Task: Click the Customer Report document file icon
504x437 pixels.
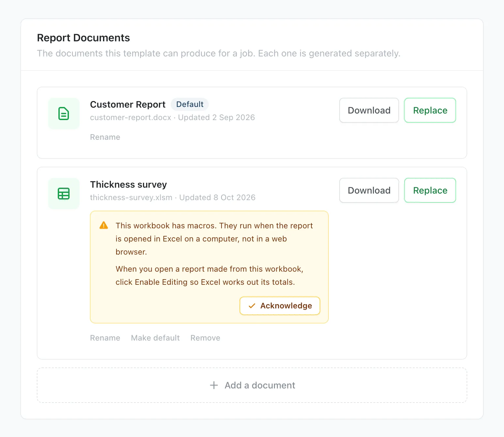Action: coord(64,114)
